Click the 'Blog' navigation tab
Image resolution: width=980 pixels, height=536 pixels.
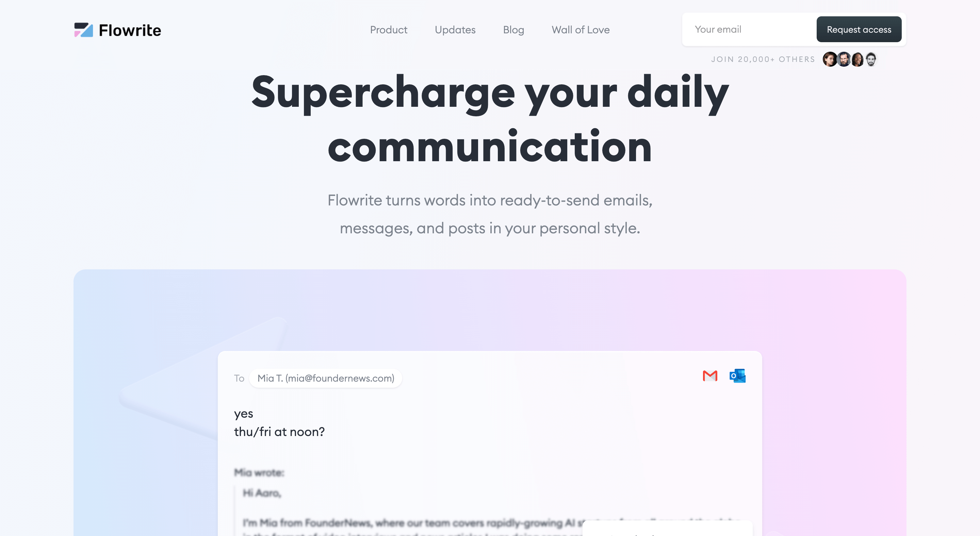pos(514,29)
